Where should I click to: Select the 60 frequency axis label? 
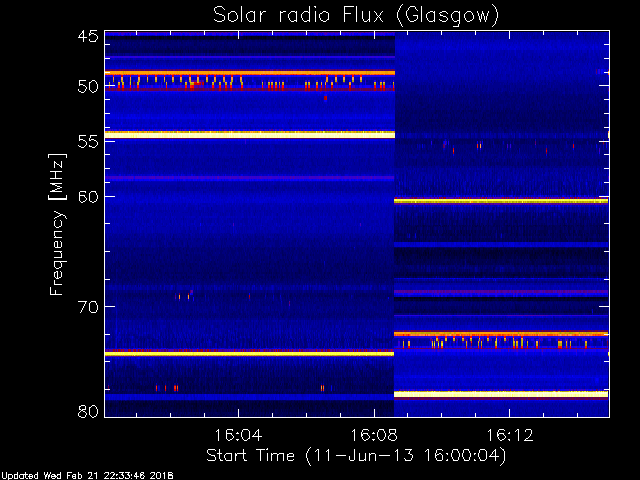88,197
